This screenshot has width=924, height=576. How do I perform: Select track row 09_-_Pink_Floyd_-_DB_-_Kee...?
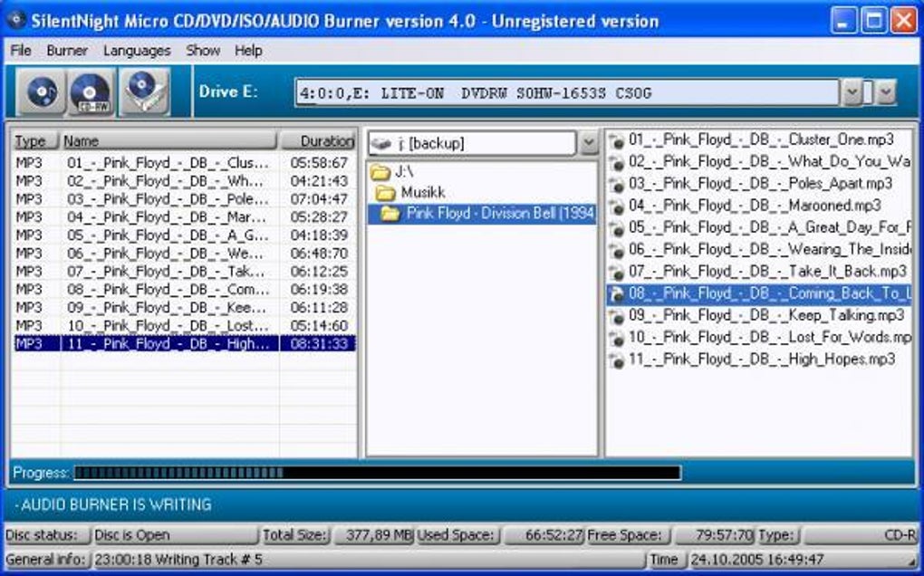click(x=185, y=307)
